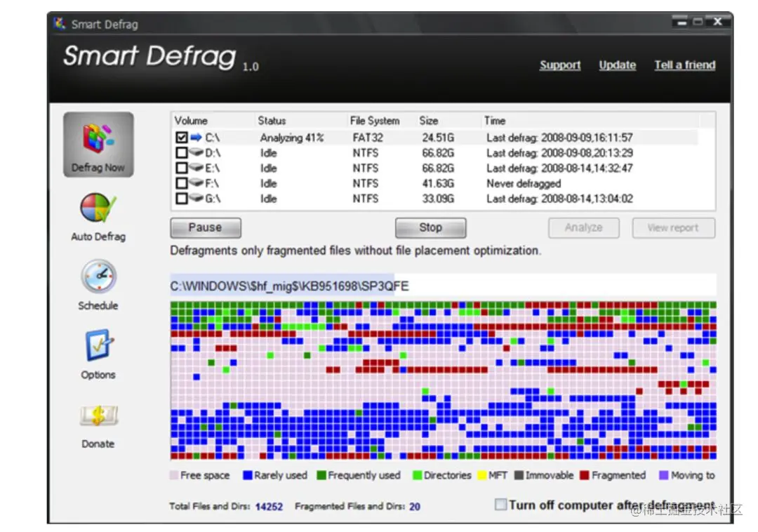
Task: Open the Update link
Action: tap(618, 65)
